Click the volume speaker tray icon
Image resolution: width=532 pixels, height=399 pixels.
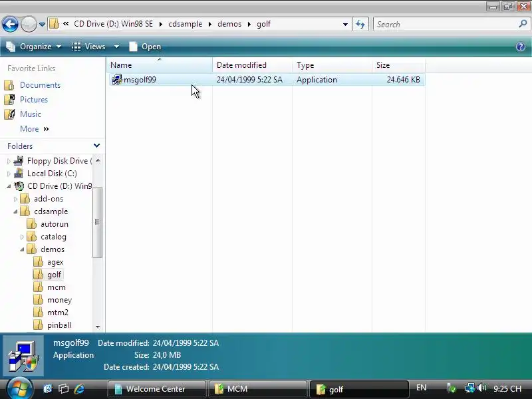tap(481, 388)
